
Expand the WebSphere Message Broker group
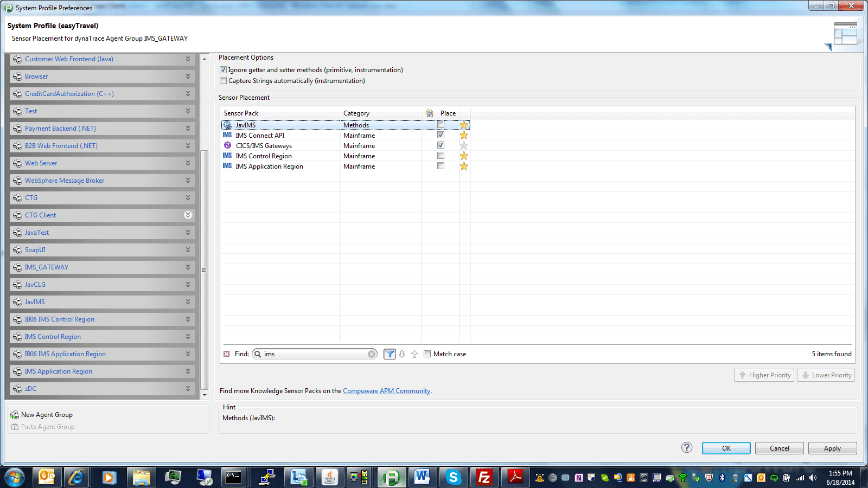(x=188, y=181)
